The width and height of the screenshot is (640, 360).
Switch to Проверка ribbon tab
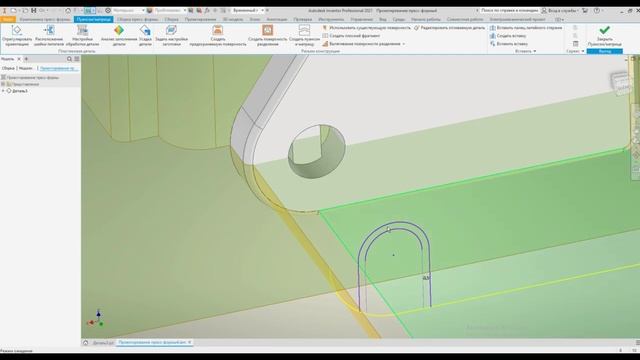302,19
